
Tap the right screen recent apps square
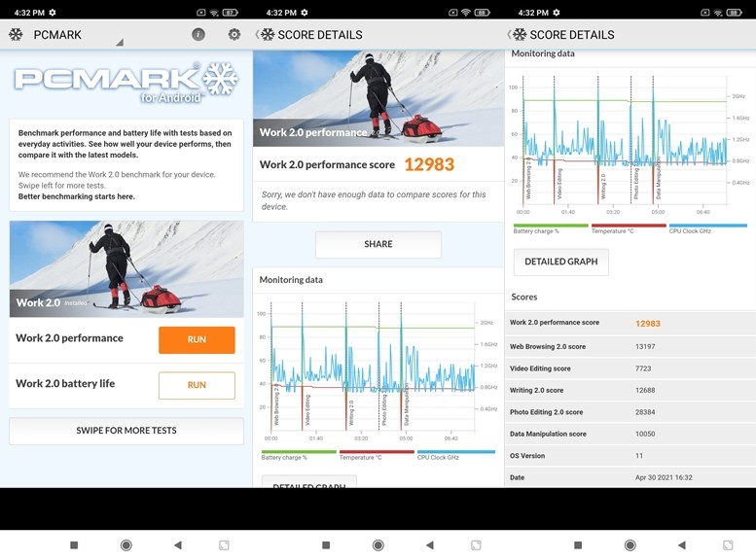tap(578, 545)
